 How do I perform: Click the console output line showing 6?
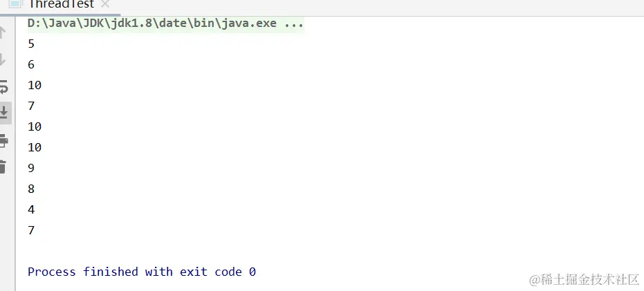(31, 64)
